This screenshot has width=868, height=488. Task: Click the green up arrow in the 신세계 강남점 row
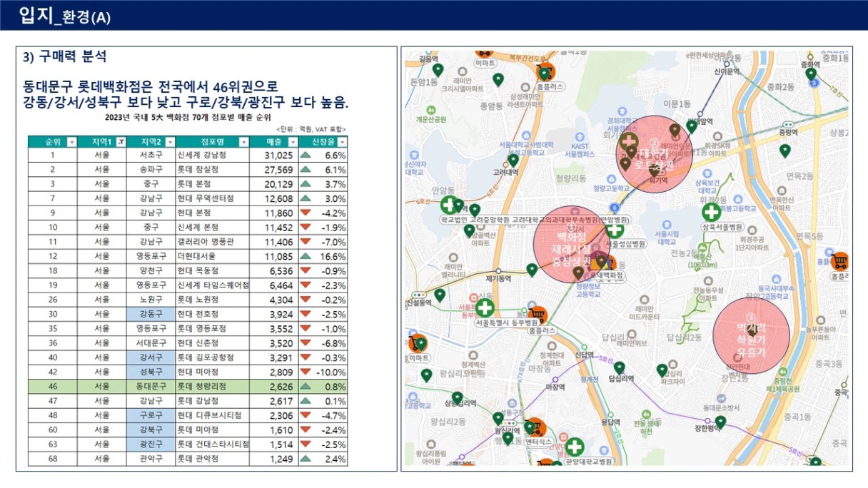306,155
